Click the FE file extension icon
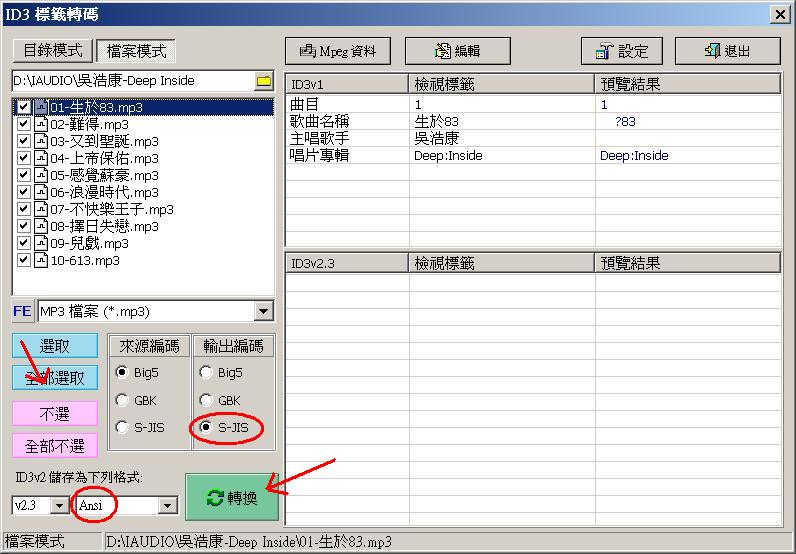 (22, 312)
